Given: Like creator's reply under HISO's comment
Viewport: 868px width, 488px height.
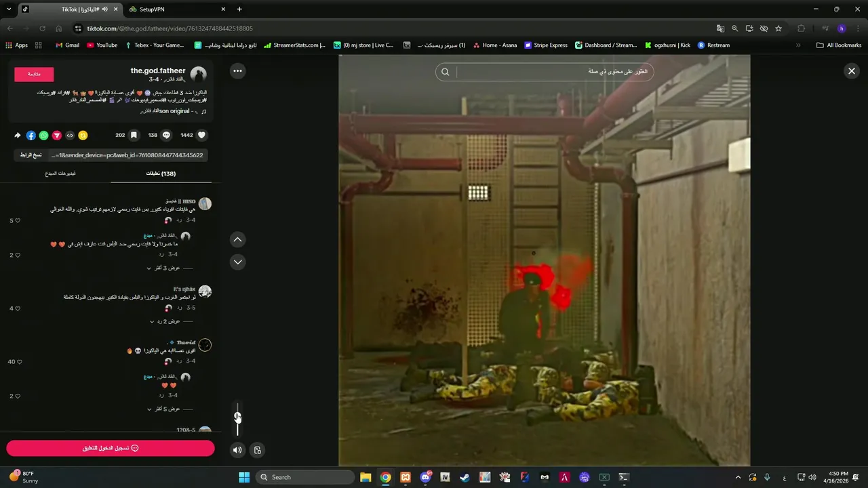Looking at the screenshot, I should (x=18, y=255).
